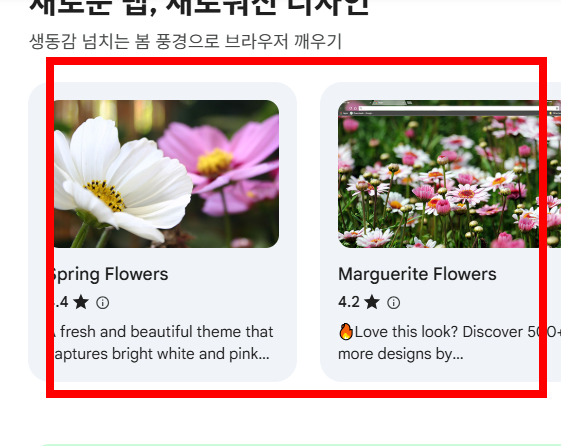Image resolution: width=561 pixels, height=446 pixels.
Task: Click the subtitle '생동감 넘치는 봄 풍경으로 브라우저 깨우기'
Action: click(185, 41)
